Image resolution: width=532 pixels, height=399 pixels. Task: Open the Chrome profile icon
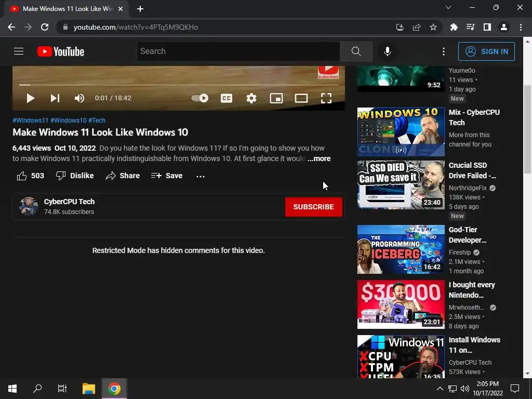tap(504, 27)
